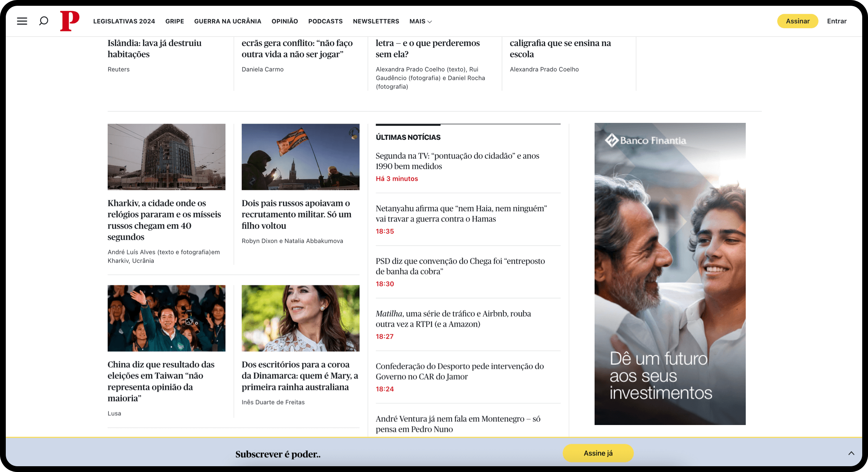Screen dimensions: 868x472
Task: Click the search magnifier icon
Action: 43,21
